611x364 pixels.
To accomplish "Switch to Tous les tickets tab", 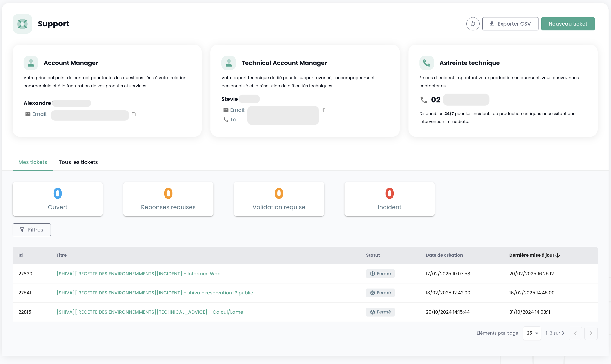I will click(78, 162).
